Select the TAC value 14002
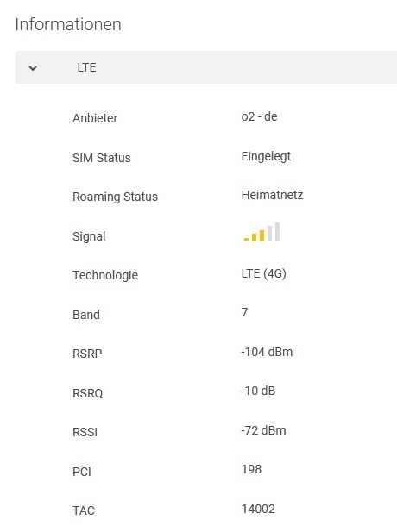The height and width of the screenshot is (532, 397). (258, 509)
